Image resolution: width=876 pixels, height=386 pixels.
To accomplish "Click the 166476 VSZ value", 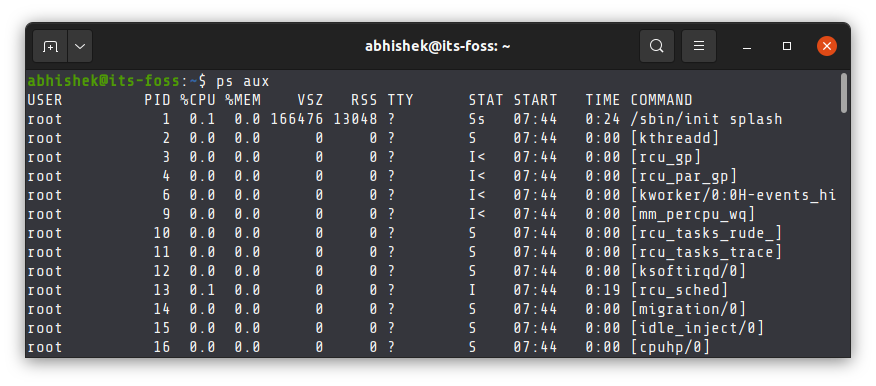I will click(x=297, y=119).
